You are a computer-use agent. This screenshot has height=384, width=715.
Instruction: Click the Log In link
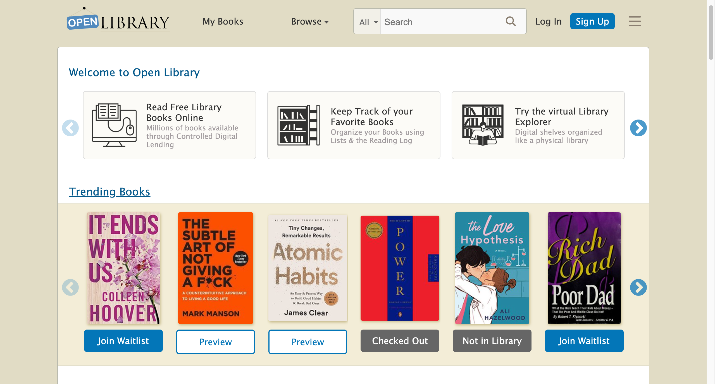coord(548,21)
